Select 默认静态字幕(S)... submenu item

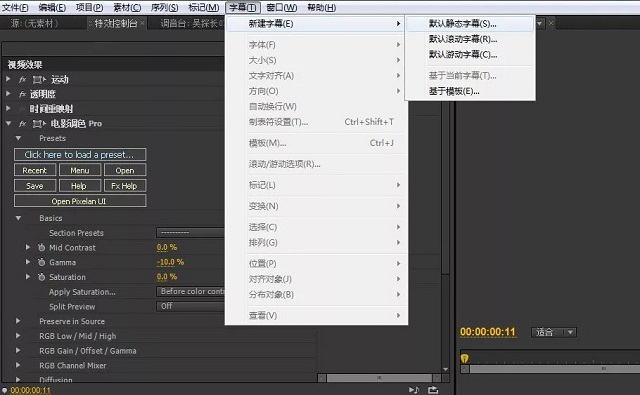click(x=470, y=24)
